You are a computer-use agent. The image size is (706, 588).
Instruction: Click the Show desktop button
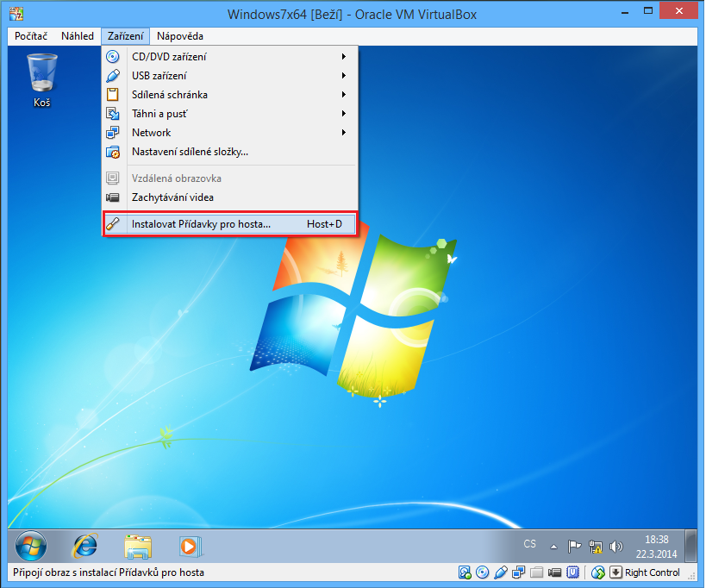point(690,546)
